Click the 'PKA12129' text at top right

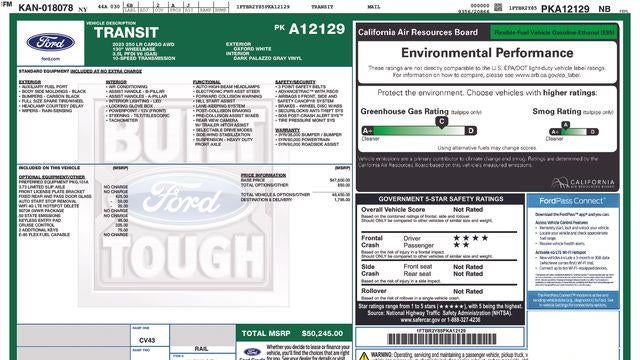pyautogui.click(x=565, y=9)
